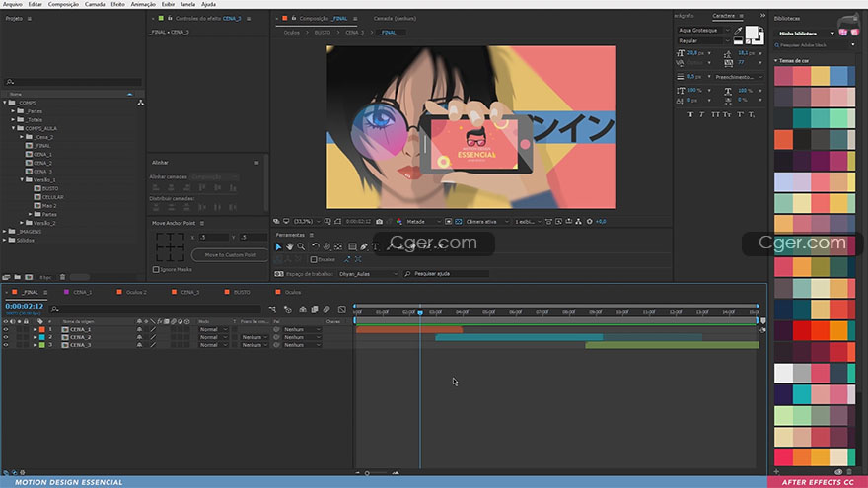Screen dimensions: 868x488
Task: Click the timeline layer search field
Action: 155,309
